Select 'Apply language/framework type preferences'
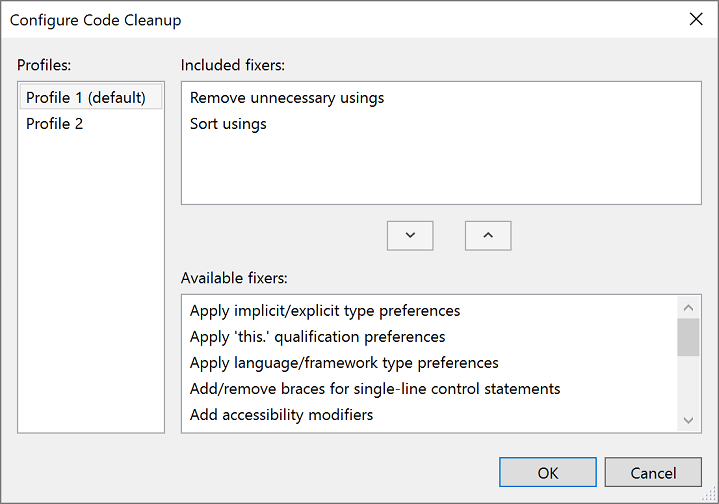This screenshot has width=719, height=504. (x=344, y=363)
